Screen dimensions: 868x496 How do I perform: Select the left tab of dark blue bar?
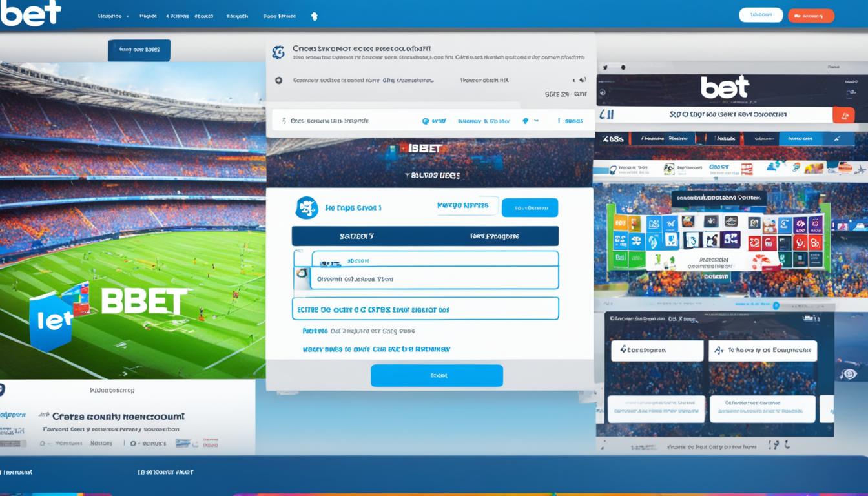coord(356,236)
